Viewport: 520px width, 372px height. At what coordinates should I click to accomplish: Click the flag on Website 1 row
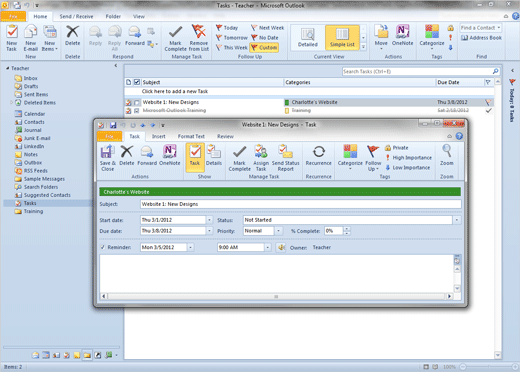pyautogui.click(x=488, y=102)
